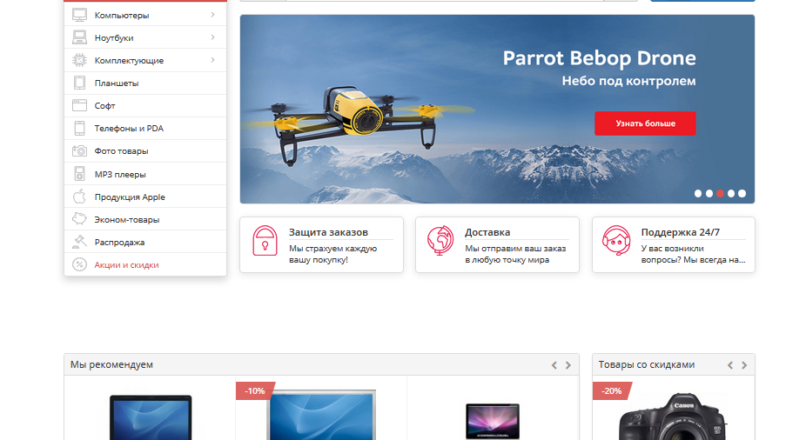
Task: Click the laptop icon beside Ноутбуки
Action: point(79,38)
